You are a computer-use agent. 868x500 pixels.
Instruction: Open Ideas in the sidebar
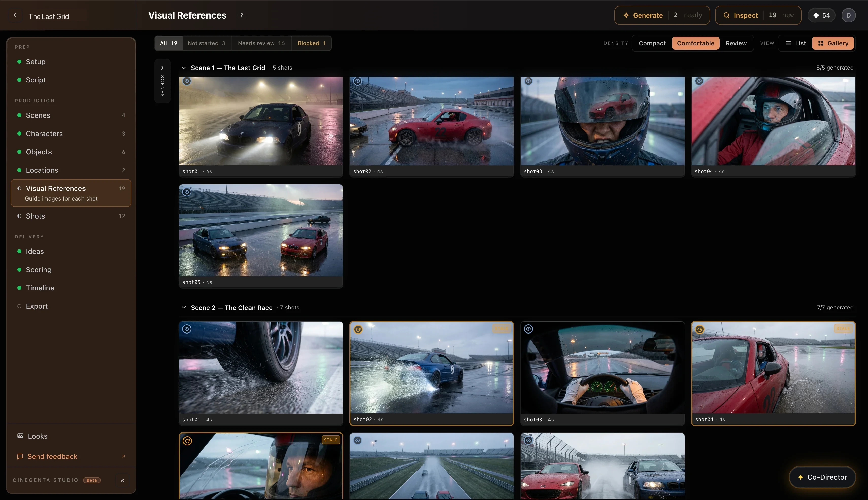click(71, 251)
